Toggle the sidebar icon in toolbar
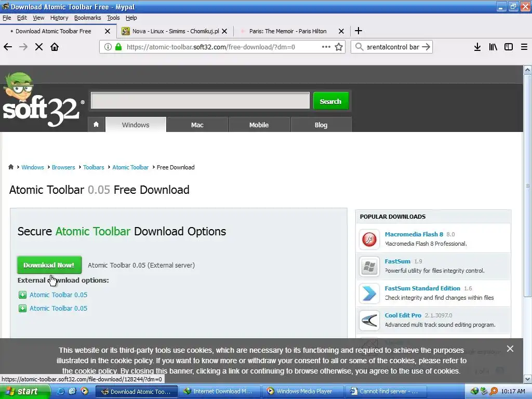532x399 pixels. click(509, 47)
